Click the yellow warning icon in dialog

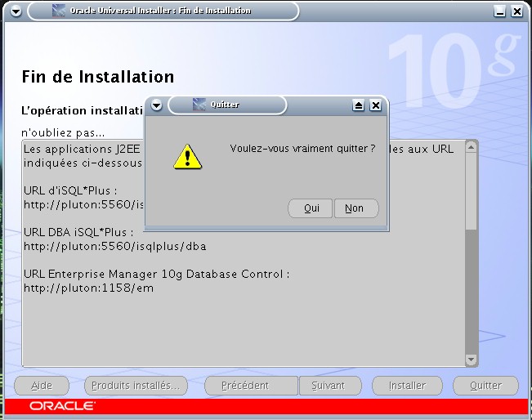pos(187,157)
